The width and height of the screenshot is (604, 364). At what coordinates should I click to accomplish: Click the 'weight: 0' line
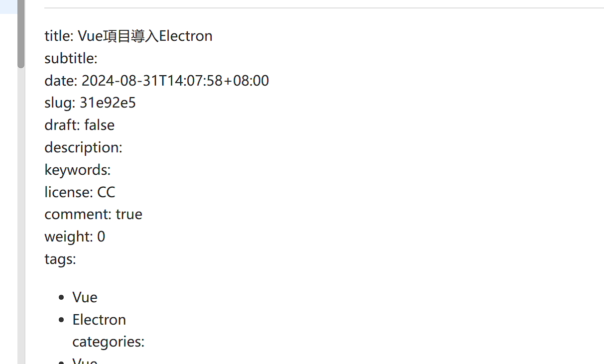[75, 237]
